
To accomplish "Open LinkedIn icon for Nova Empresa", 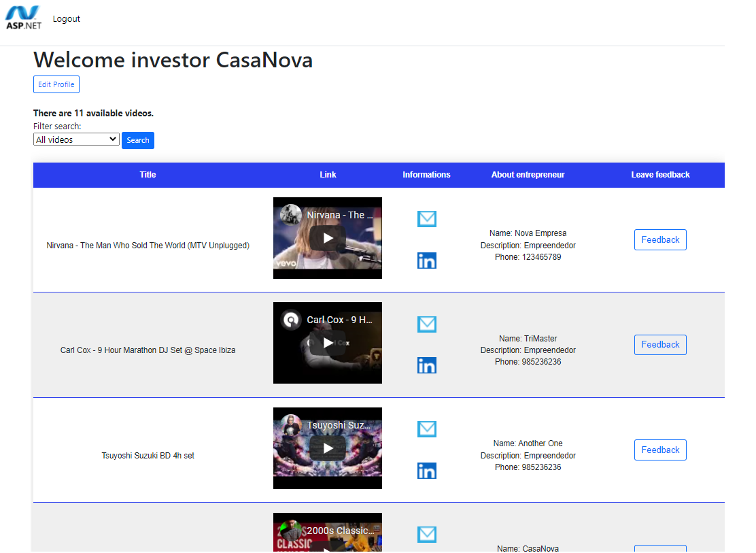I will click(426, 261).
